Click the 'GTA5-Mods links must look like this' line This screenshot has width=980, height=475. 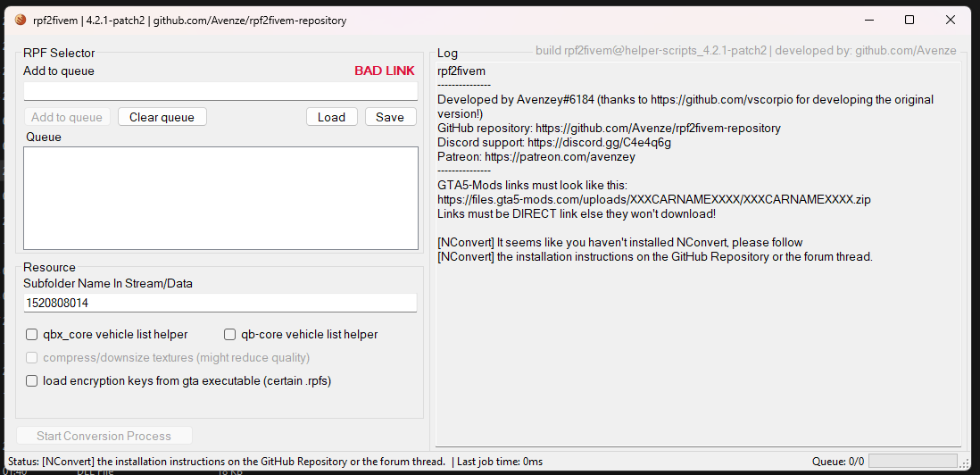(x=532, y=186)
